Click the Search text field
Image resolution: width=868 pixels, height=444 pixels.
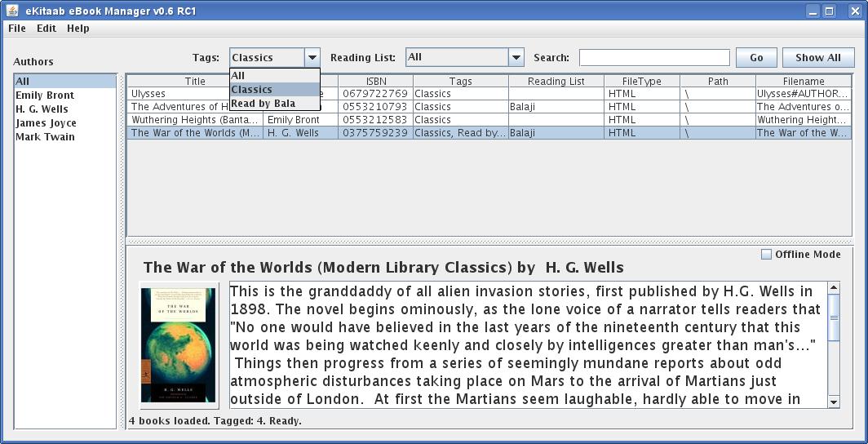[654, 58]
